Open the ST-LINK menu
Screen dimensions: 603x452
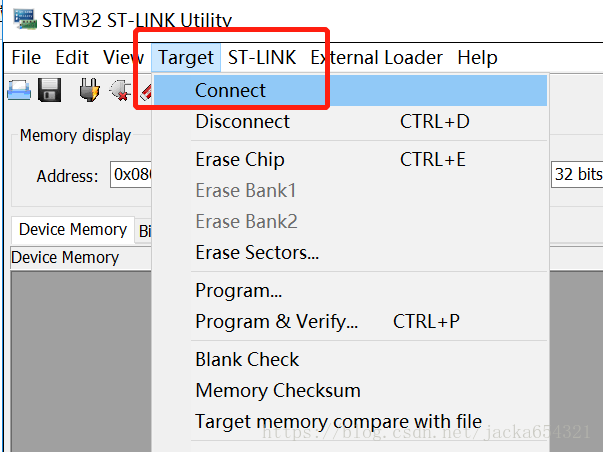coord(262,58)
